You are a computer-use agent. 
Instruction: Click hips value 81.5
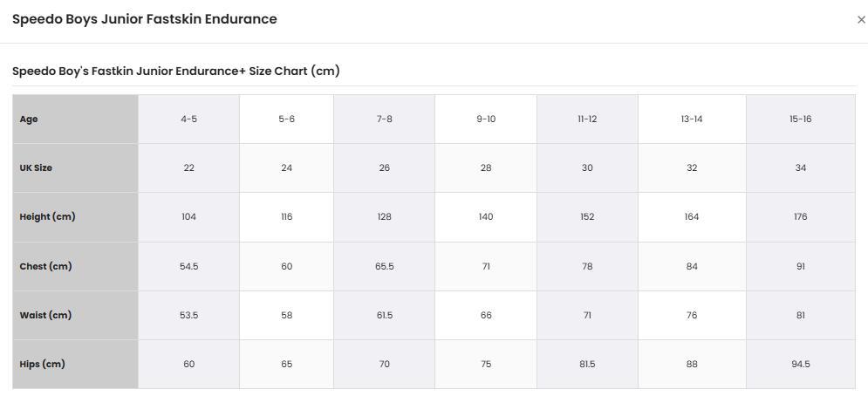pyautogui.click(x=587, y=365)
